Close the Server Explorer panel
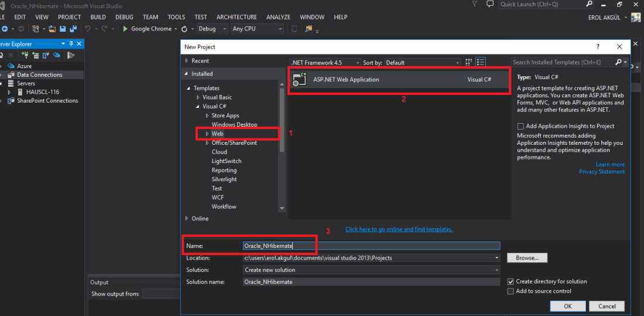 coord(79,43)
